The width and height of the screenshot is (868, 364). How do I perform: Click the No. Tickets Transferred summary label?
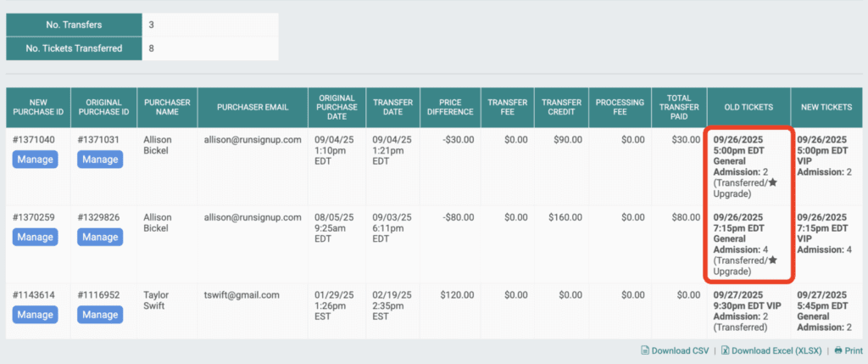pyautogui.click(x=73, y=48)
